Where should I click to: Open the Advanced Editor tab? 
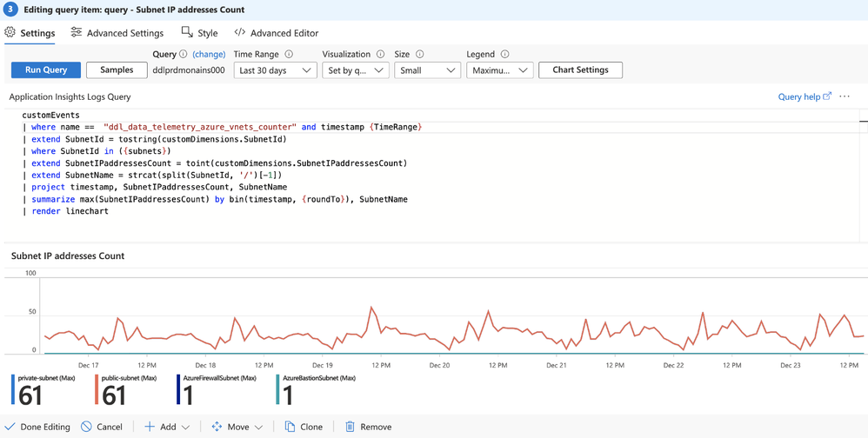coord(277,33)
